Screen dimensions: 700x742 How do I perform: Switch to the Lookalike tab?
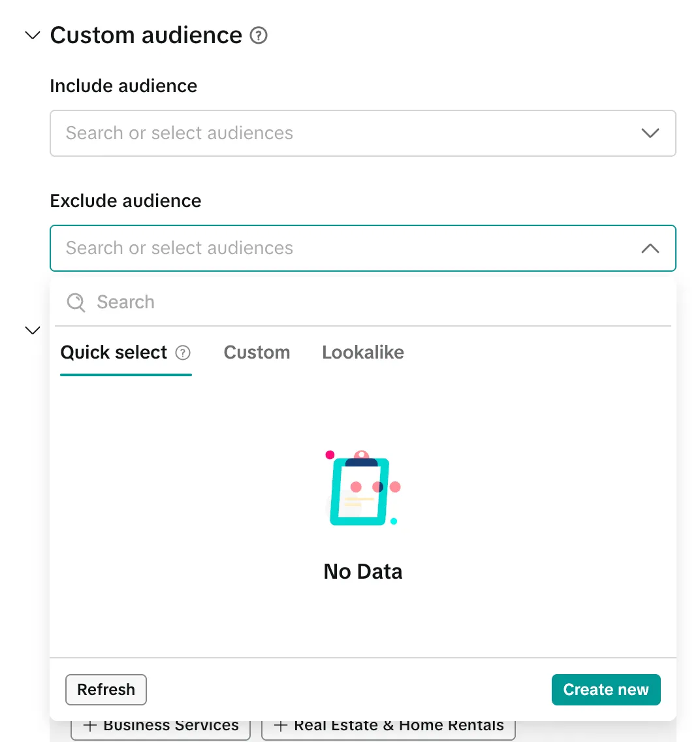pos(363,353)
